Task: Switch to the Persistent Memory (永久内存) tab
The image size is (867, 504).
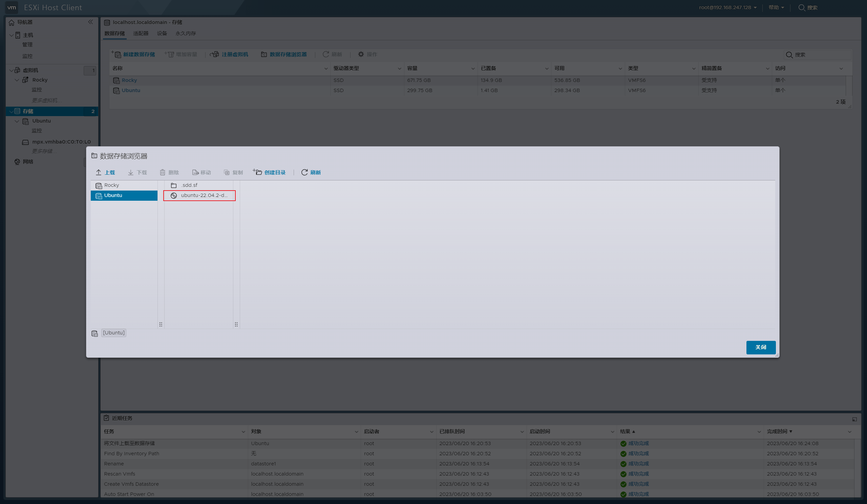Action: tap(186, 34)
